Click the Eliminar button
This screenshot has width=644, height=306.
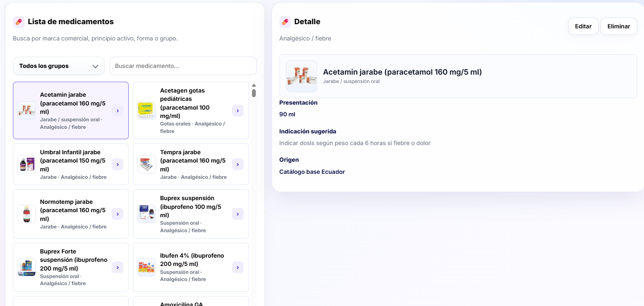click(x=619, y=26)
